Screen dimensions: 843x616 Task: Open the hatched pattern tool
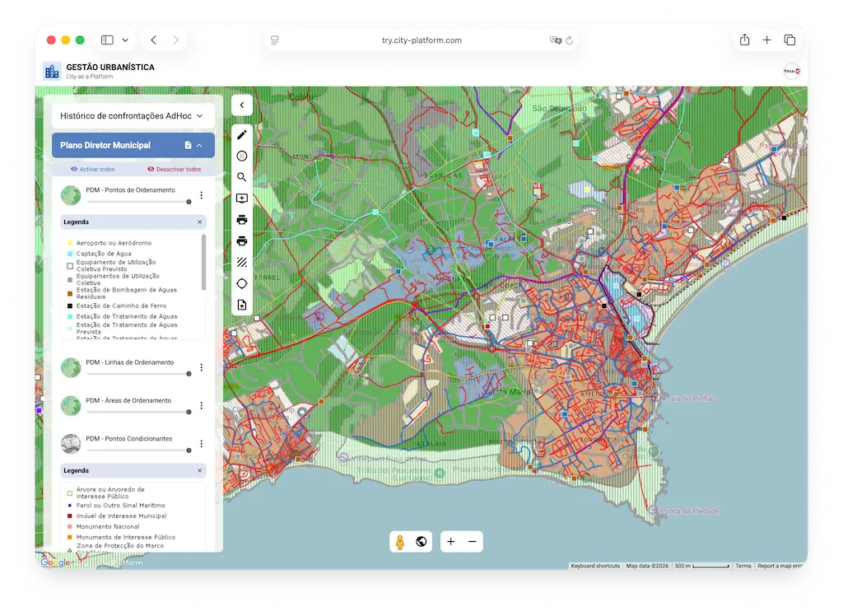click(242, 262)
